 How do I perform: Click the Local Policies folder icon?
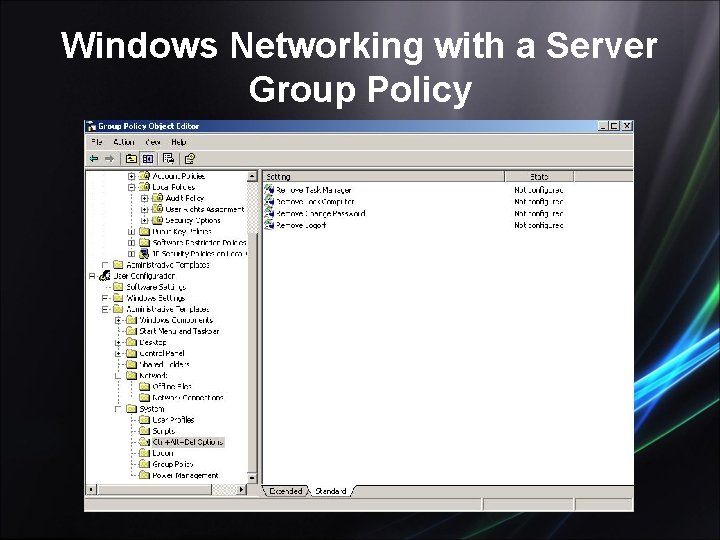coord(145,187)
